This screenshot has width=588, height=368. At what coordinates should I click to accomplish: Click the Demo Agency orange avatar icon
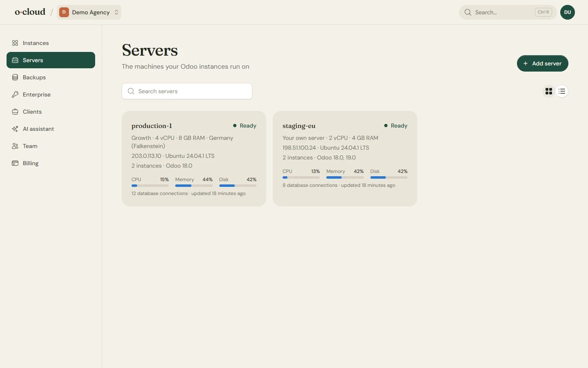tap(64, 12)
